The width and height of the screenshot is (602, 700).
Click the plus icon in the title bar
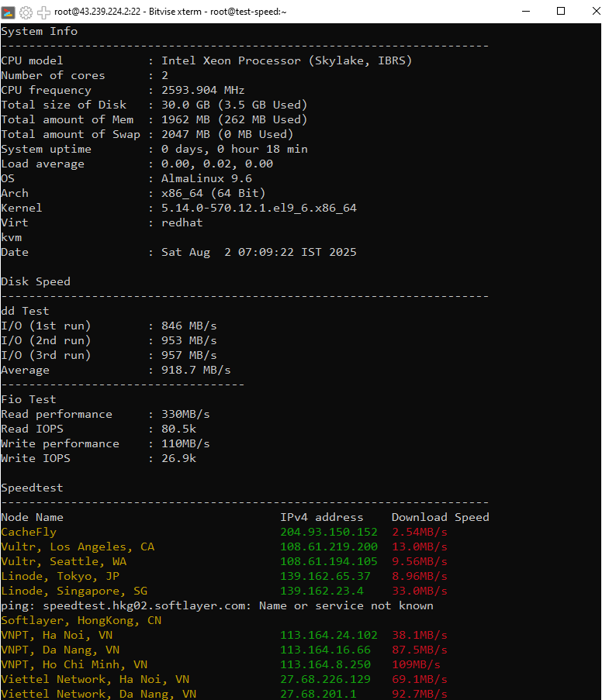click(43, 12)
